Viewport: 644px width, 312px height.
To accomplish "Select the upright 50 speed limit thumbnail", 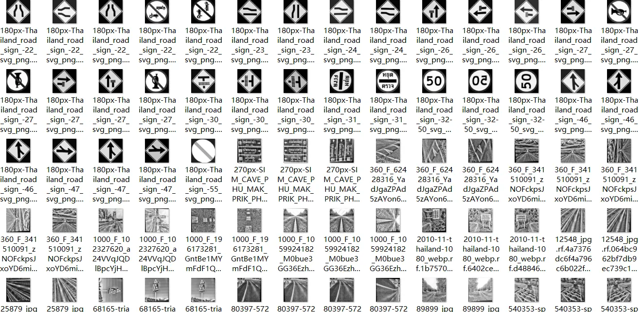I will click(x=434, y=81).
